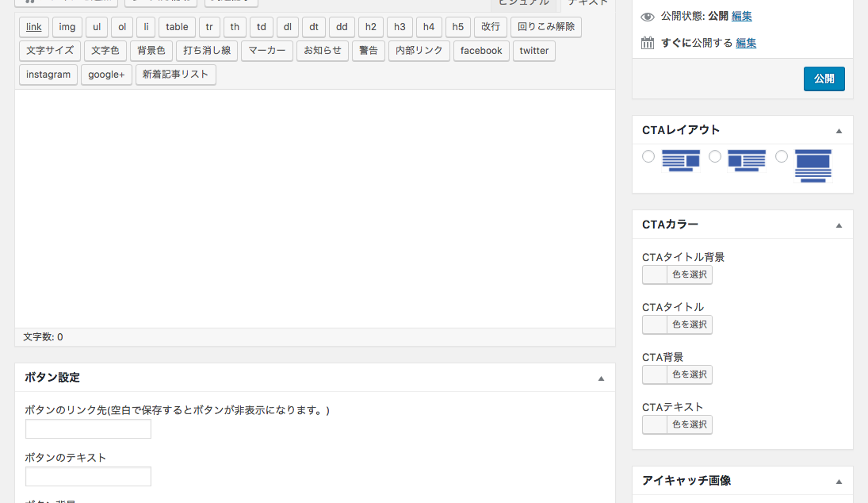Click the image-left text-right layout thumbnail

tap(747, 160)
